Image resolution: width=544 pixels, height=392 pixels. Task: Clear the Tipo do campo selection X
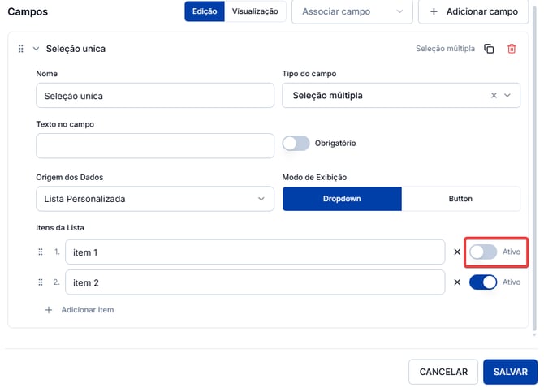[494, 96]
